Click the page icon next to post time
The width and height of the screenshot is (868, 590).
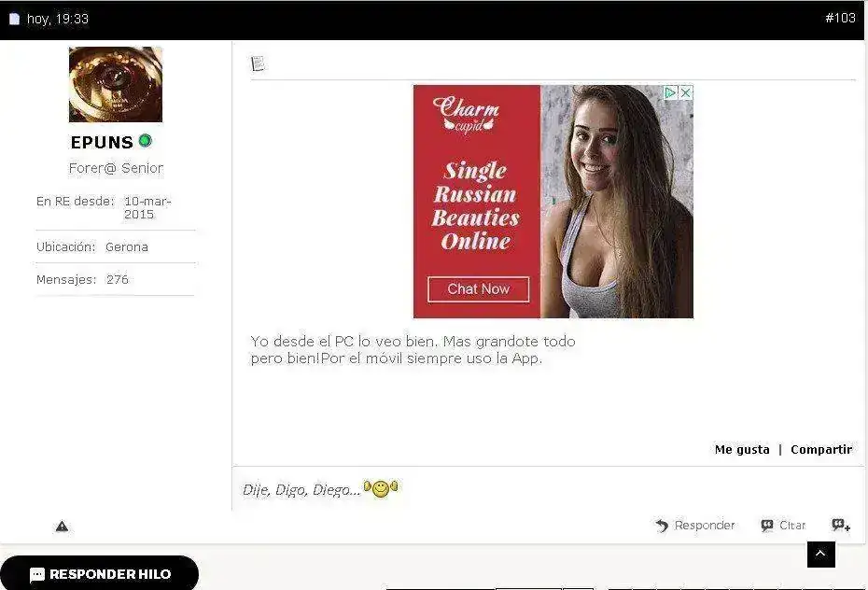[x=14, y=19]
